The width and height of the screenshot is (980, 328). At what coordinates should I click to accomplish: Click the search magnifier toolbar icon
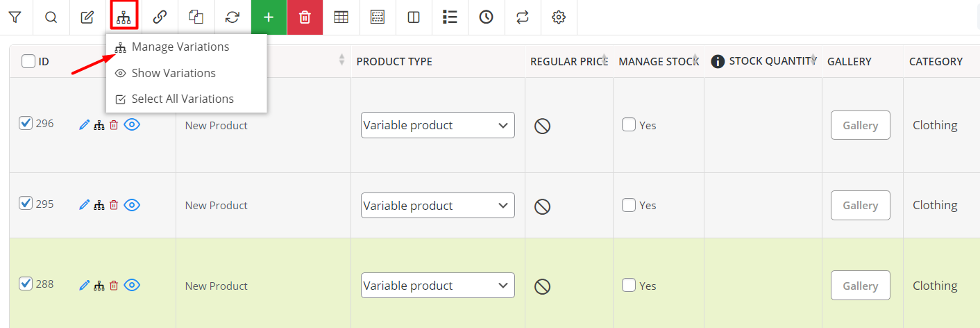pyautogui.click(x=51, y=17)
